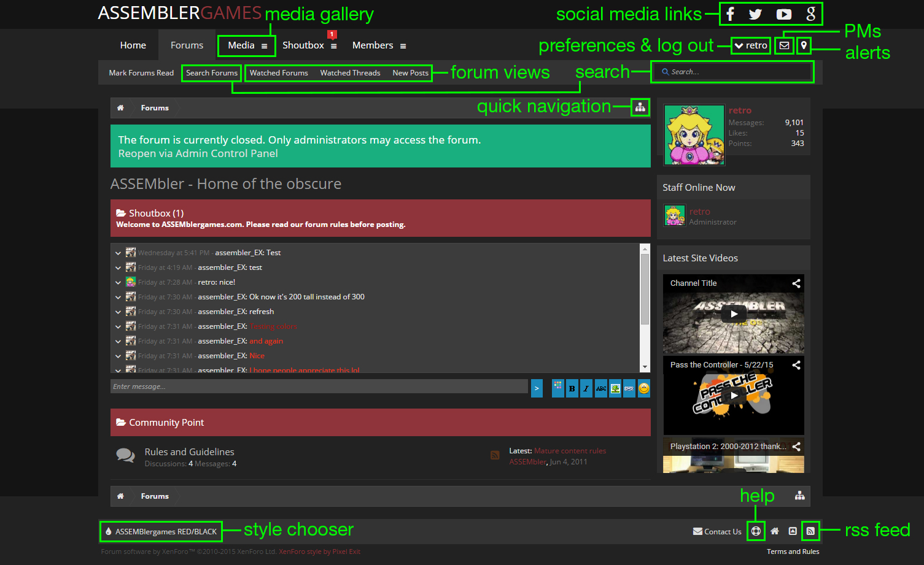Open the Google Plus social link
This screenshot has width=924, height=565.
pos(811,14)
